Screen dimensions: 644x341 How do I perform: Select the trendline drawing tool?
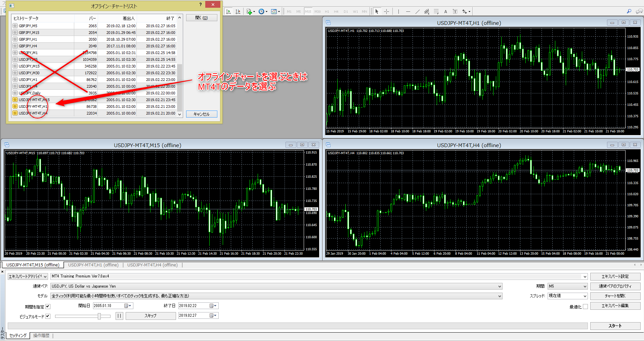coord(417,11)
